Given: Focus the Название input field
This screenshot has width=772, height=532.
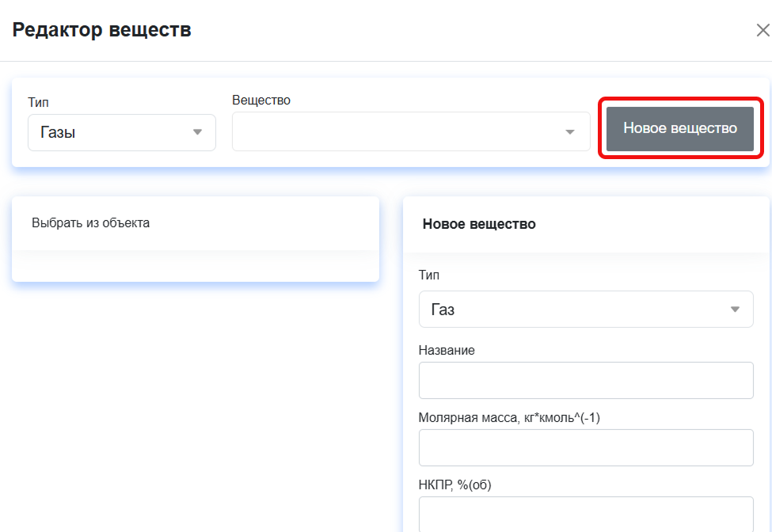Looking at the screenshot, I should [586, 381].
